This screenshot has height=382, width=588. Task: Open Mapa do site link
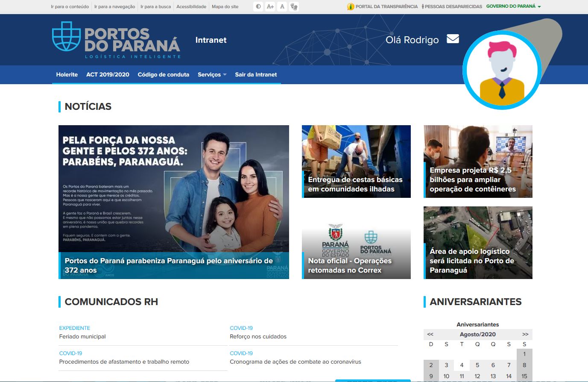coord(225,6)
